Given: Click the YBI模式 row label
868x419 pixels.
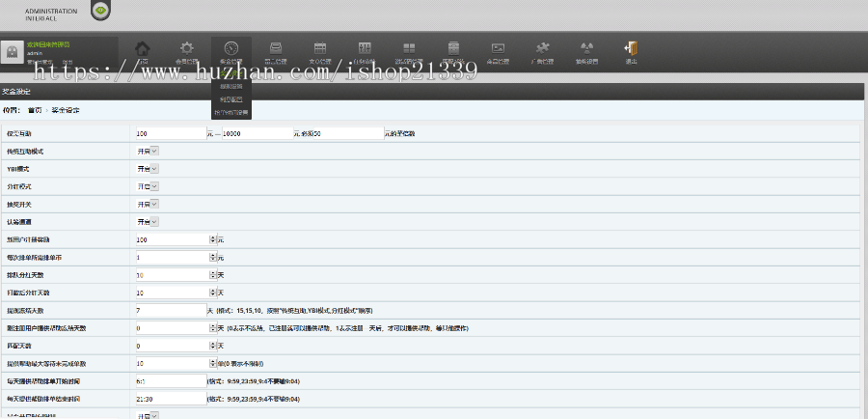Looking at the screenshot, I should (x=18, y=169).
